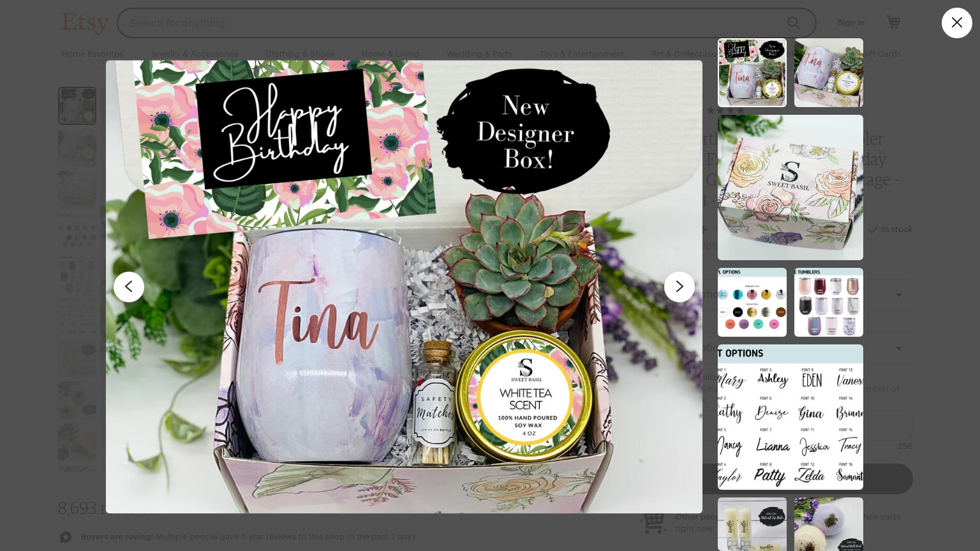Image resolution: width=980 pixels, height=551 pixels.
Task: Select the tumblers options thumbnail
Action: [829, 302]
